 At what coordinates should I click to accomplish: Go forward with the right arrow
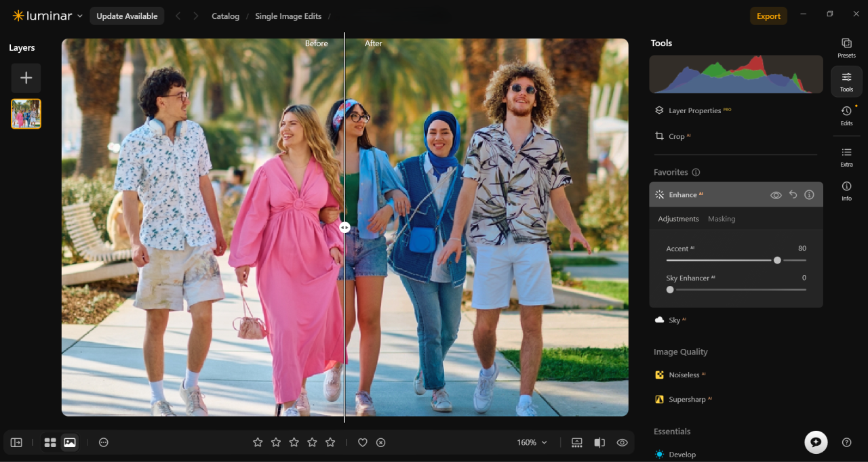(x=196, y=16)
